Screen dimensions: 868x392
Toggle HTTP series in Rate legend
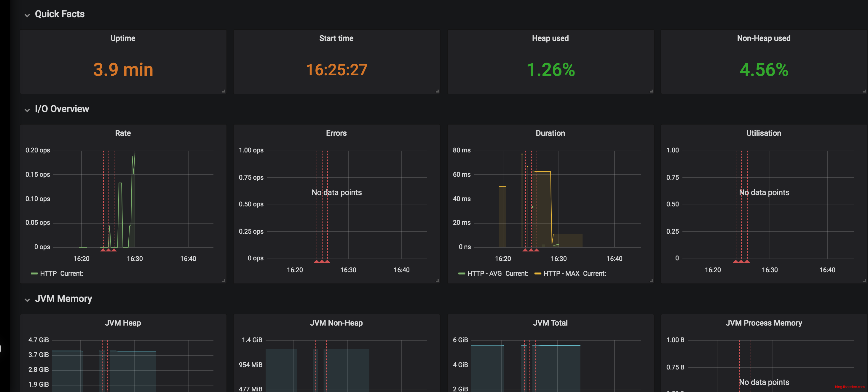(48, 273)
